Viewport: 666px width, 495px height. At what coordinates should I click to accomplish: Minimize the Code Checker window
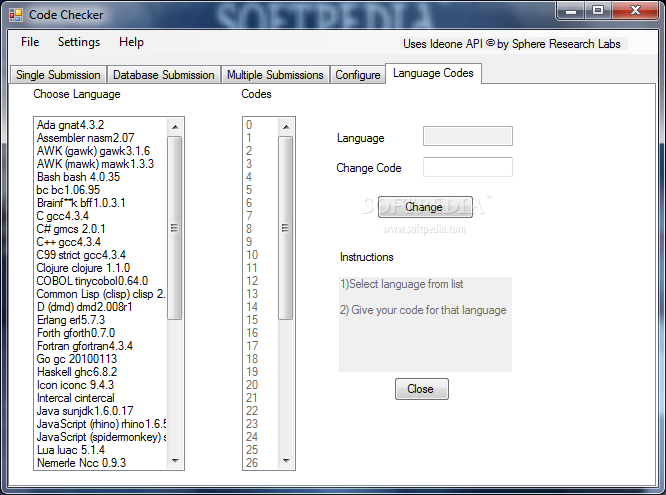pyautogui.click(x=571, y=11)
